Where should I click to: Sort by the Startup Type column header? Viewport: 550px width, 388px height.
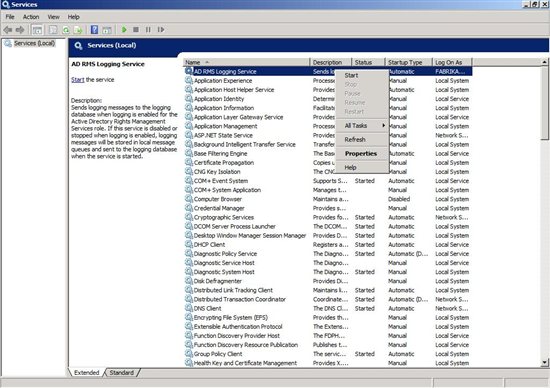tap(409, 62)
